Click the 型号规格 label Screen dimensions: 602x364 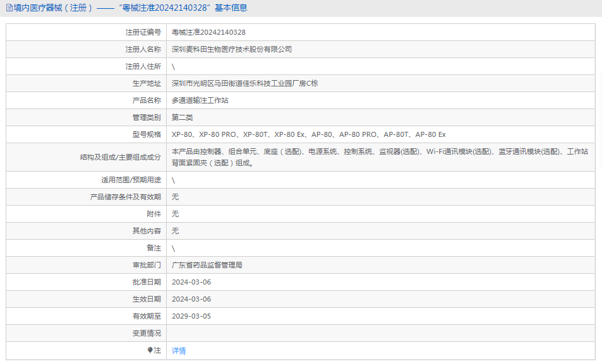[x=147, y=134]
